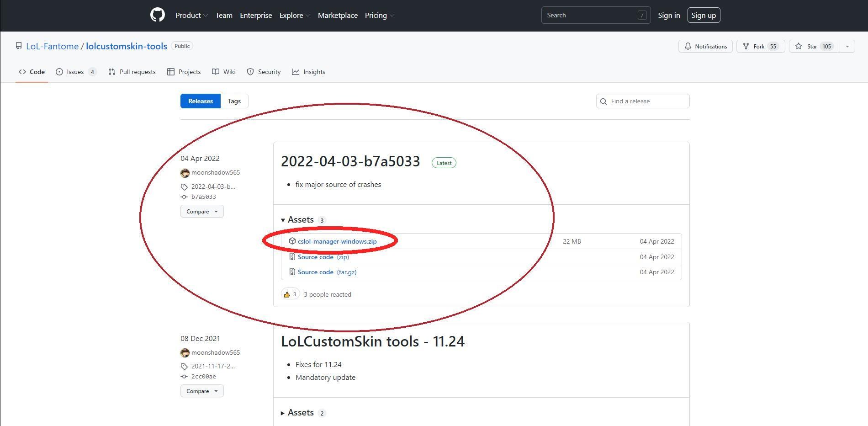Click the thumbs up reaction emoji
Screen dimensions: 868x426
287,294
